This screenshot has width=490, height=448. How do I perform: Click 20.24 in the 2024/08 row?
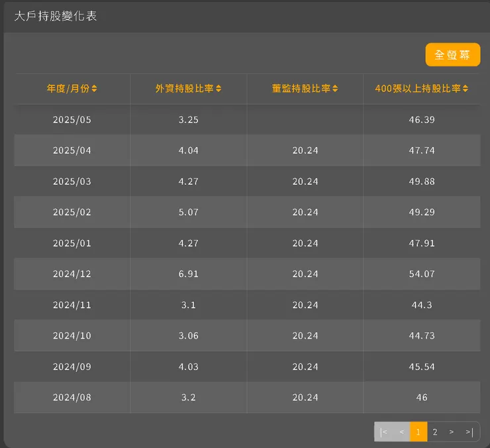pyautogui.click(x=305, y=398)
